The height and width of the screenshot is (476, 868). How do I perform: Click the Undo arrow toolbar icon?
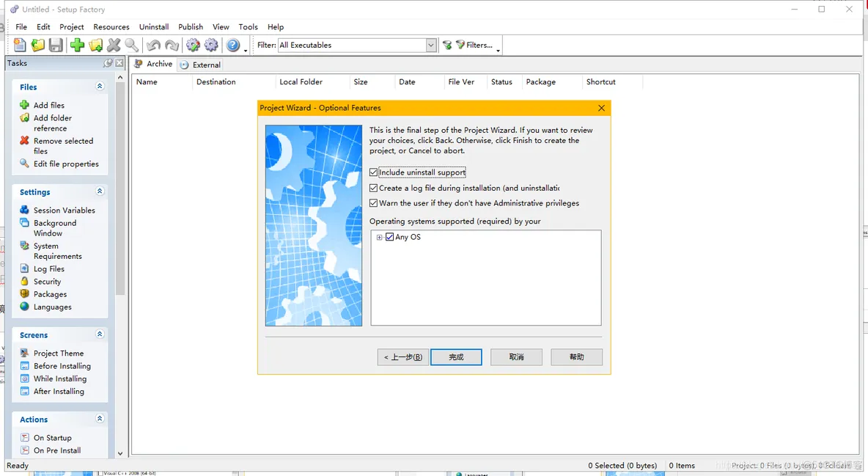(153, 45)
